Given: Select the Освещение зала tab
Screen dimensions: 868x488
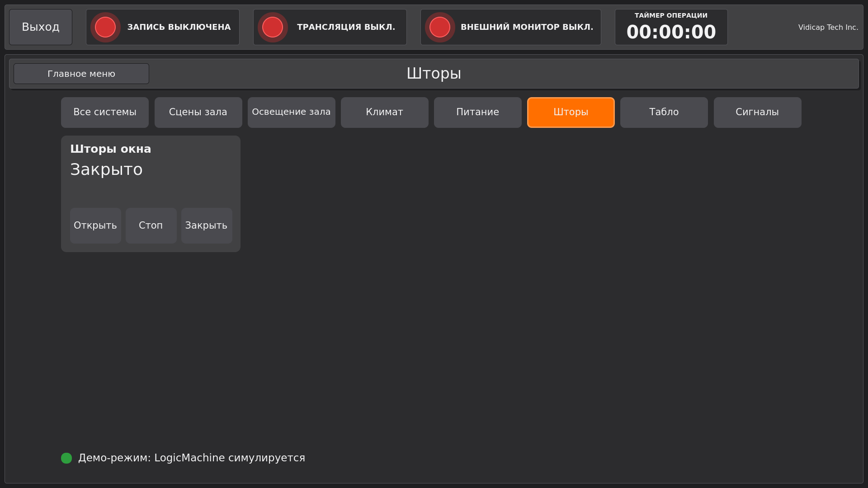Looking at the screenshot, I should coord(292,113).
